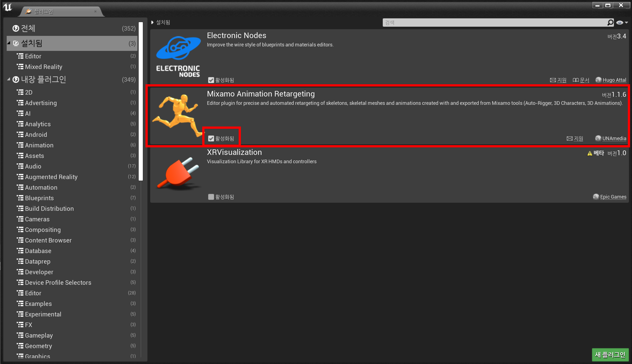Click the beta warning triangle icon
Viewport: 632px width, 364px height.
point(589,153)
